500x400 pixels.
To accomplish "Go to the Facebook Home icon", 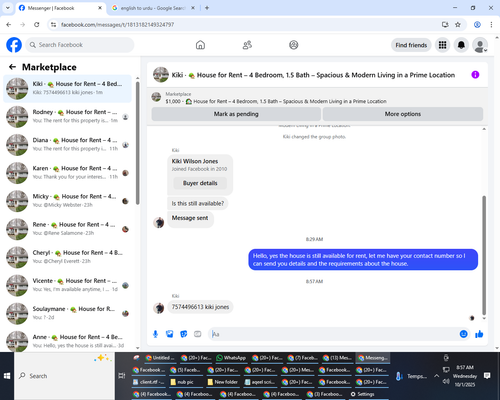I will pos(200,45).
